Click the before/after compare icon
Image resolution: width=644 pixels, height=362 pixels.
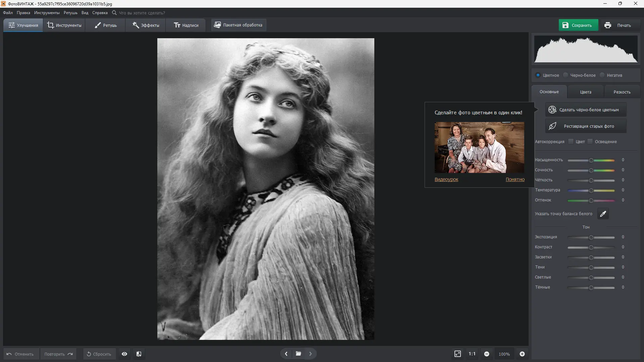(x=139, y=354)
